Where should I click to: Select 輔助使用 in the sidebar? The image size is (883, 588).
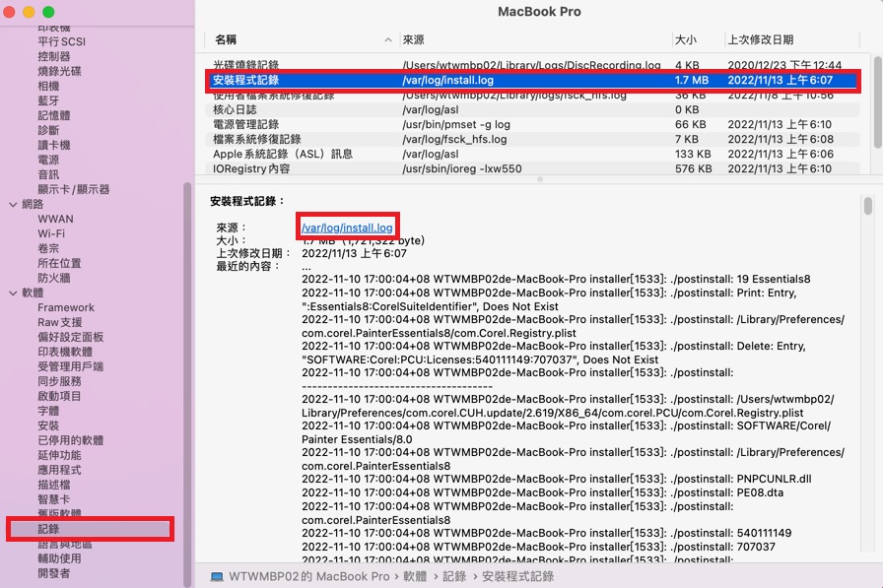click(x=59, y=558)
